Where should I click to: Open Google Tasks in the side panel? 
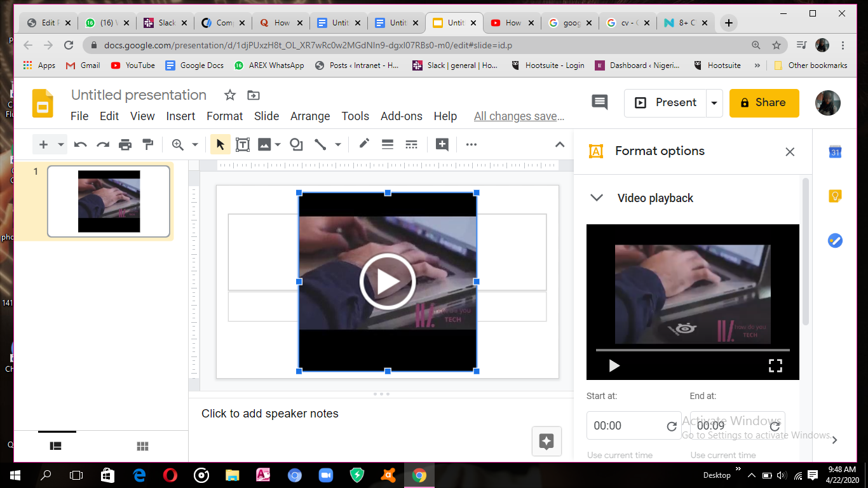tap(835, 241)
